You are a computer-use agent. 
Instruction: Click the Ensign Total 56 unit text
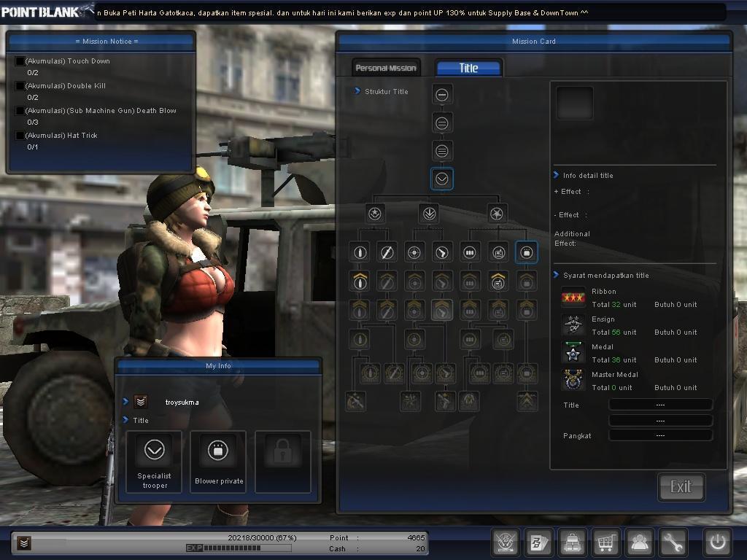pyautogui.click(x=614, y=332)
